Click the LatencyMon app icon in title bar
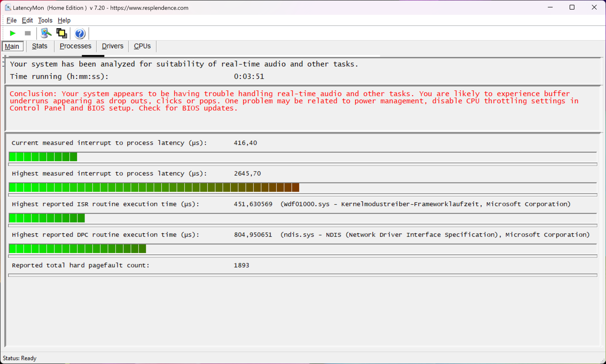 [8, 8]
